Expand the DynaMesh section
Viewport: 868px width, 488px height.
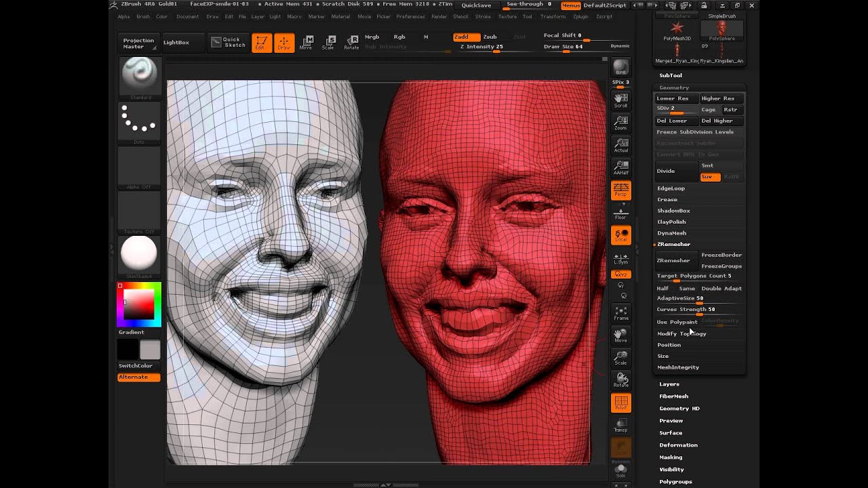[671, 233]
